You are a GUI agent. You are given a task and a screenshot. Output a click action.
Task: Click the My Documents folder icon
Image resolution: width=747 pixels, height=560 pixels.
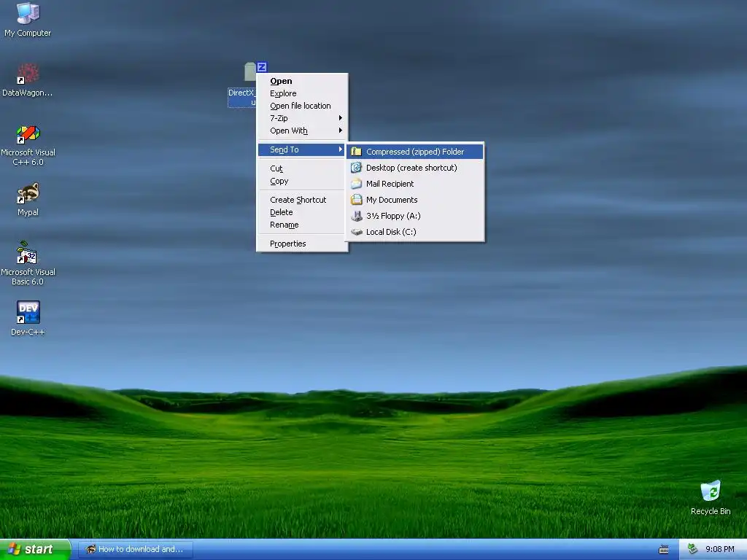click(x=356, y=200)
